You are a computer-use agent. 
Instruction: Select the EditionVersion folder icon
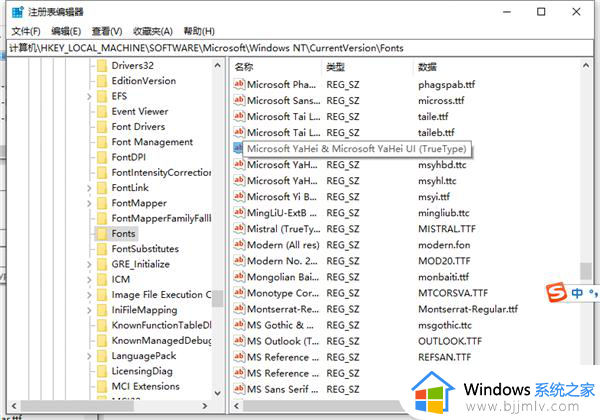pos(102,81)
